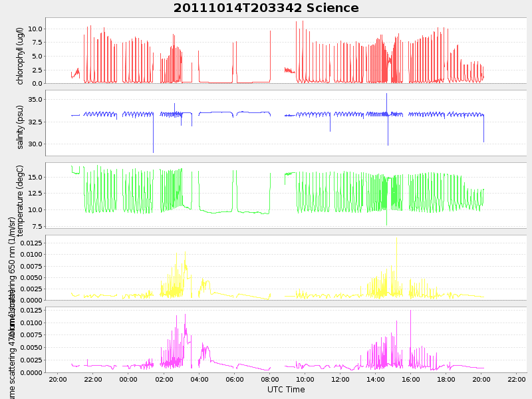
Task: Click the 04:00 tick on the time axis
Action: click(199, 379)
